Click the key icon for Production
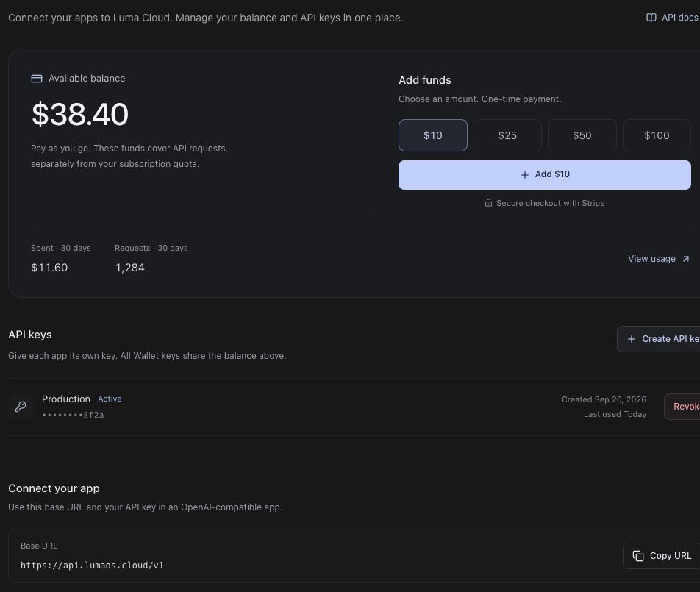Screen dimensions: 700x592 pos(21,406)
